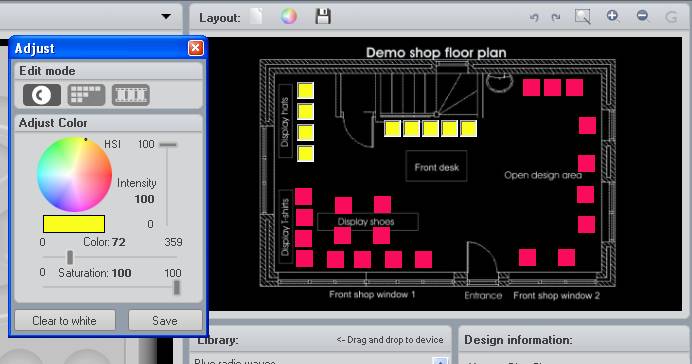Zoom out of the floor plan
Image resolution: width=692 pixels, height=364 pixels.
pyautogui.click(x=643, y=16)
